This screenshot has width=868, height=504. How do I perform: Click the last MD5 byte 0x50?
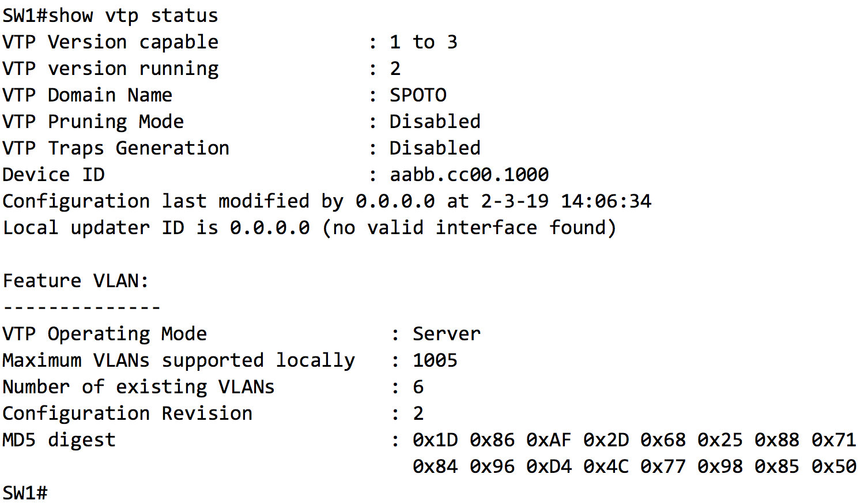833,467
